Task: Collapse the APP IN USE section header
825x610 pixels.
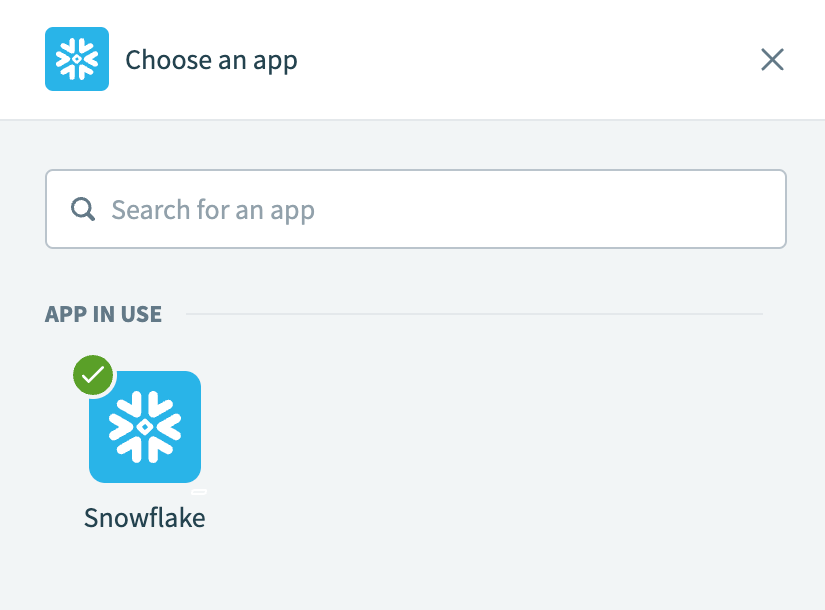Action: [103, 313]
